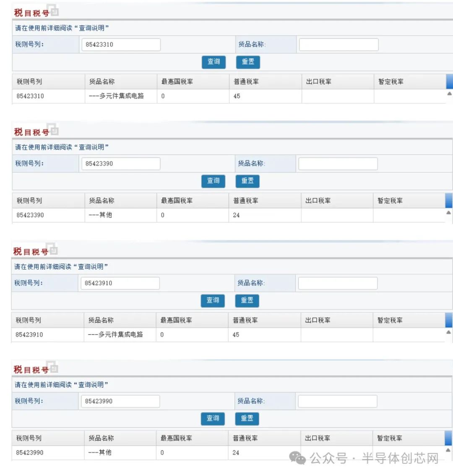Screen dimensions: 453x476
Task: Click 其他 cell in 85423390 row
Action: 100,215
